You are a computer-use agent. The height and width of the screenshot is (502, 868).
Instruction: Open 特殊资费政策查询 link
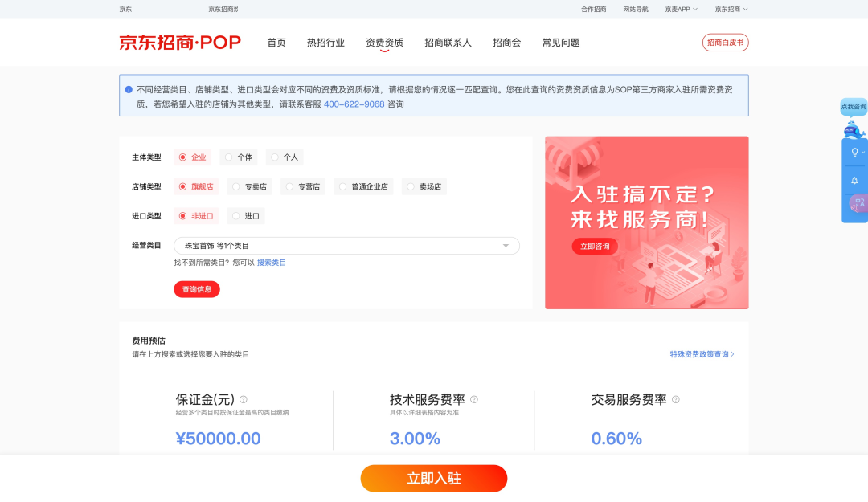(702, 354)
